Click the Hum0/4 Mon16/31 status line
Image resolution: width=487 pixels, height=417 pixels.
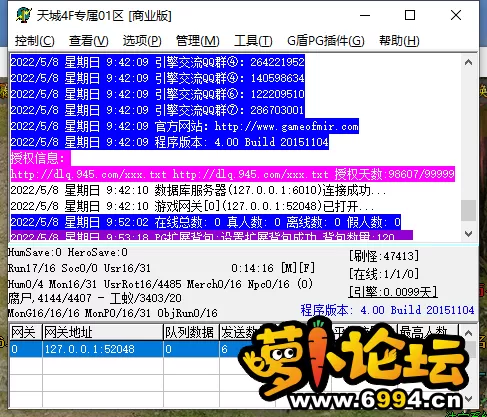[160, 284]
